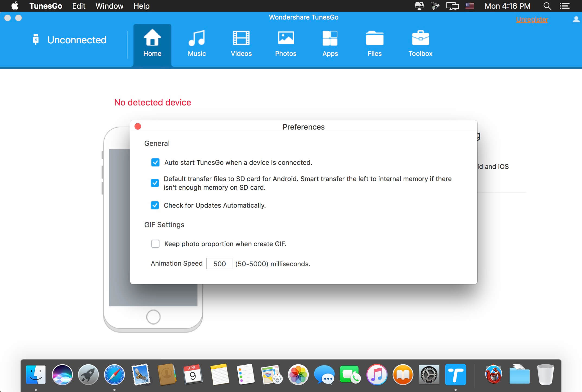The image size is (582, 392).
Task: Select the TunesGo menu bar item
Action: coord(46,6)
